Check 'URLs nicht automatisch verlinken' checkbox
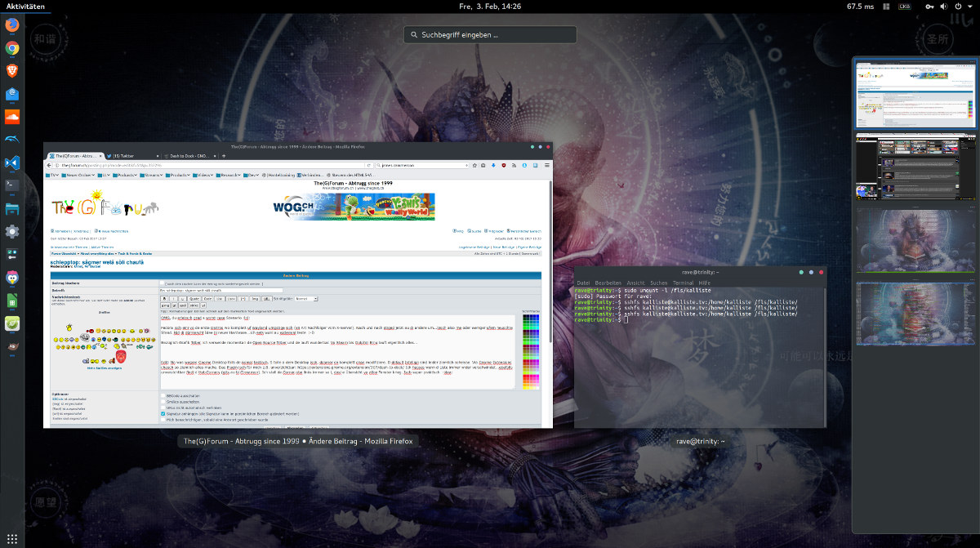Image resolution: width=980 pixels, height=548 pixels. click(x=163, y=408)
